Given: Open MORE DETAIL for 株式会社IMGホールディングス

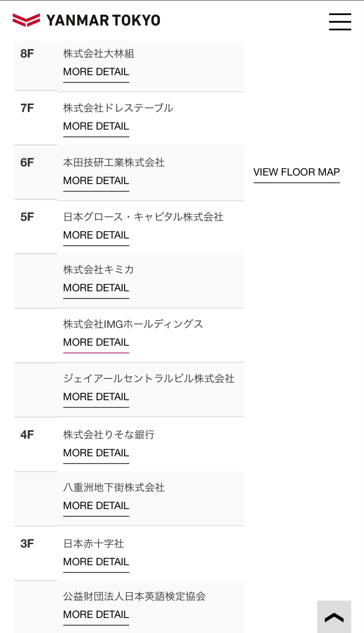Looking at the screenshot, I should (x=96, y=342).
